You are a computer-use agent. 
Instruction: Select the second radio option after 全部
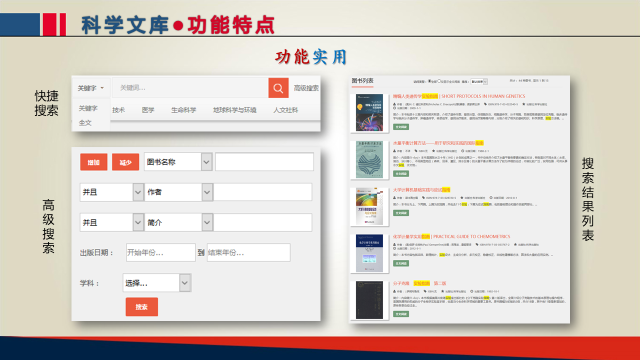(x=439, y=81)
